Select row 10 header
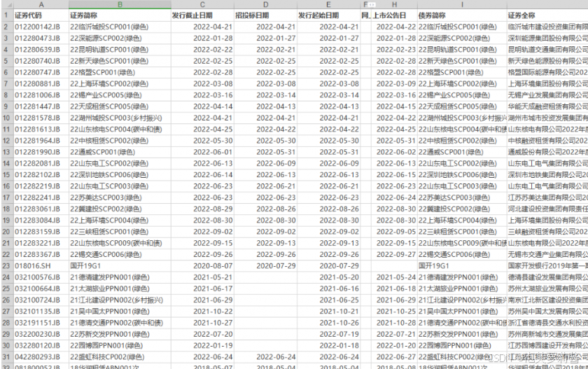The height and width of the screenshot is (369, 588). [7, 118]
